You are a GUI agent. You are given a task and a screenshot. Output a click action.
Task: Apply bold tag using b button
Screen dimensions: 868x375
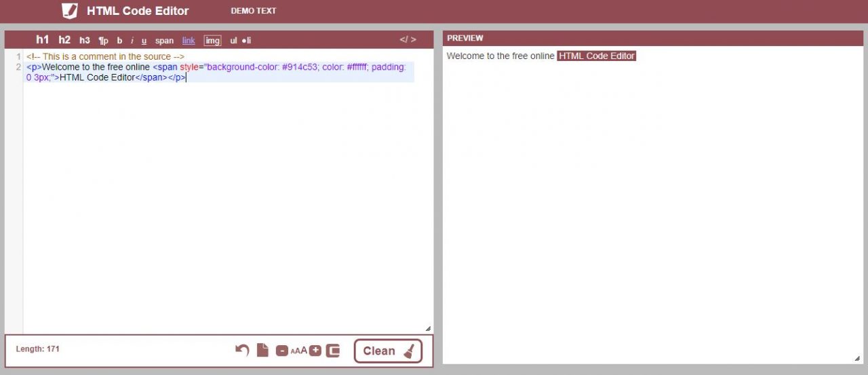[119, 41]
